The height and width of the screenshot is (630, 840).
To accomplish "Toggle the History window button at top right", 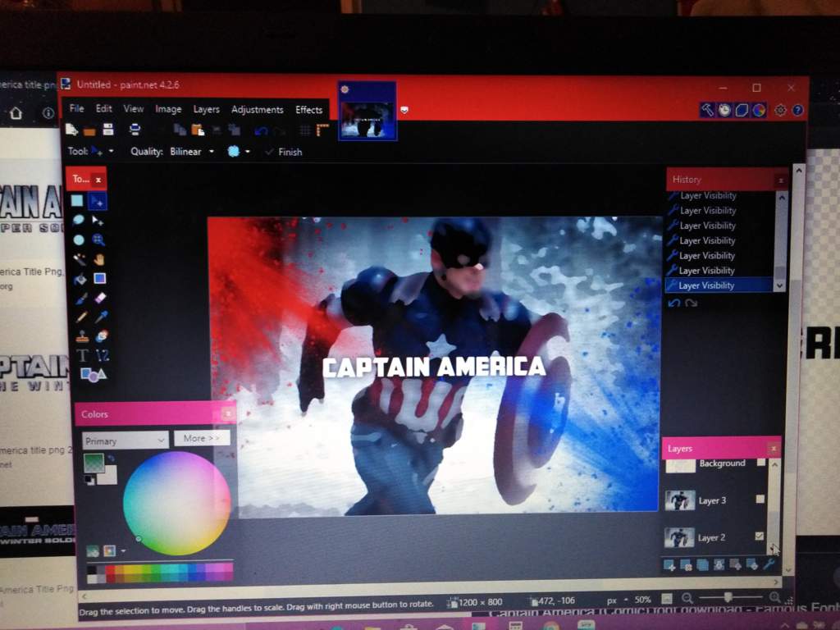I will pyautogui.click(x=724, y=110).
